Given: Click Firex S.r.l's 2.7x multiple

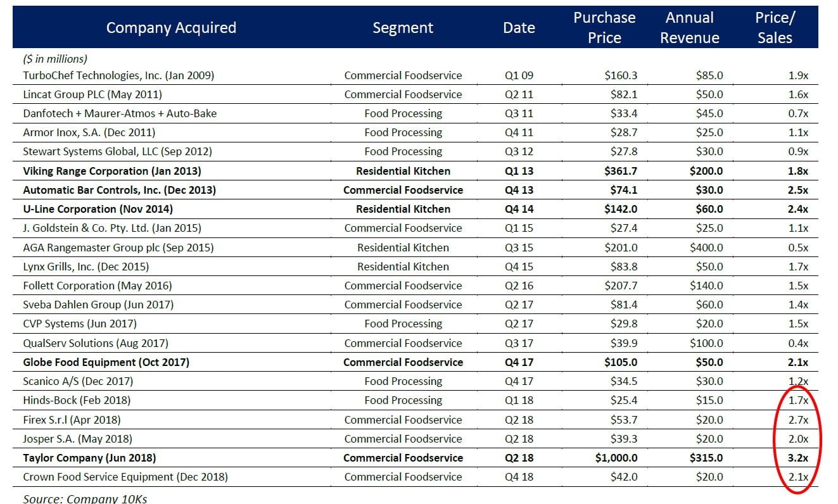Looking at the screenshot, I should [798, 420].
